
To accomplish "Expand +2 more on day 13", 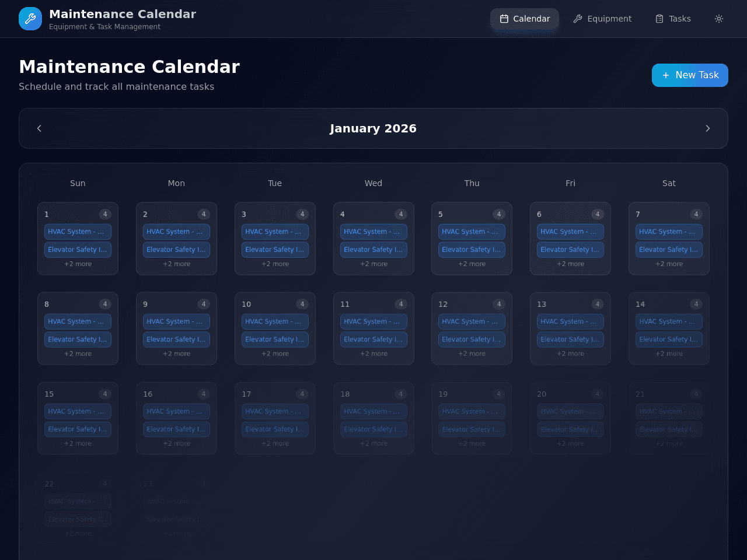I will (x=570, y=354).
